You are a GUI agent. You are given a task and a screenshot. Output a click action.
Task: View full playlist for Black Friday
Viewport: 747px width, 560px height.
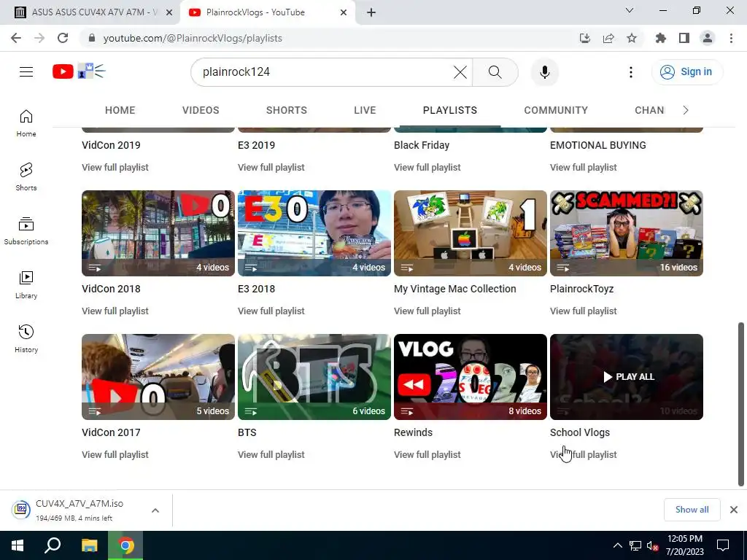427,168
